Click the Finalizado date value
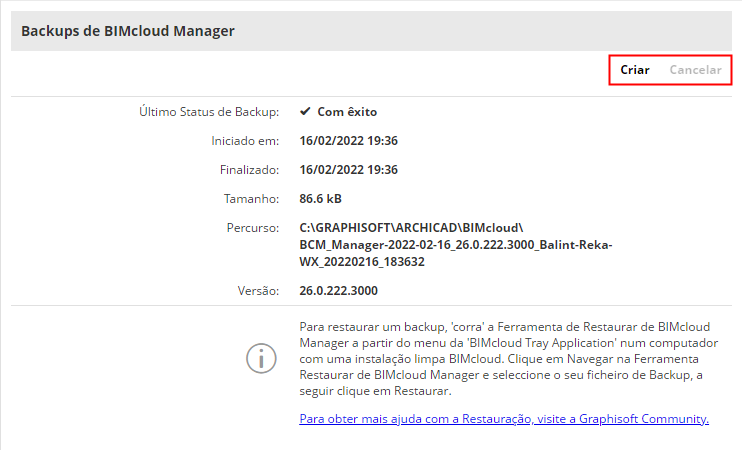 pos(349,170)
